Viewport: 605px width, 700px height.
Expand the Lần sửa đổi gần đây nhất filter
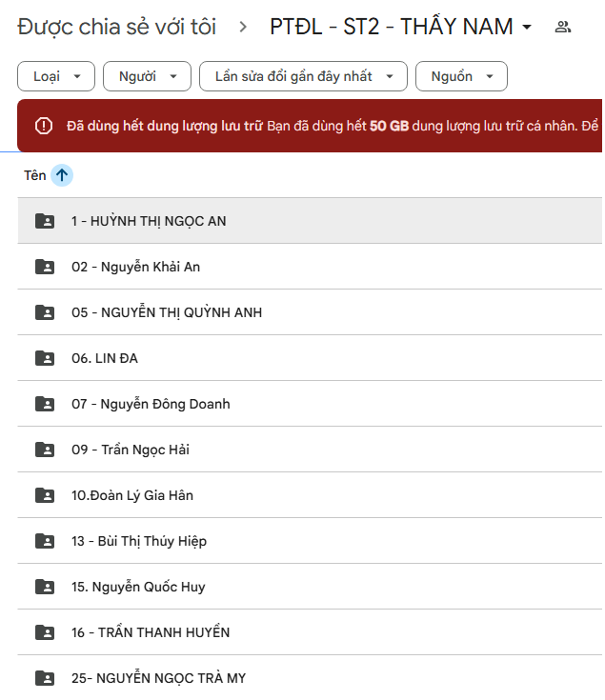click(x=303, y=76)
